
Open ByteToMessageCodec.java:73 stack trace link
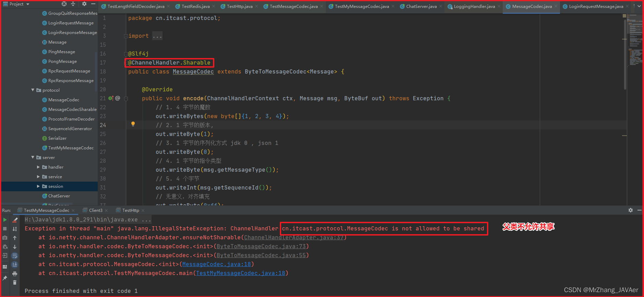coord(261,246)
